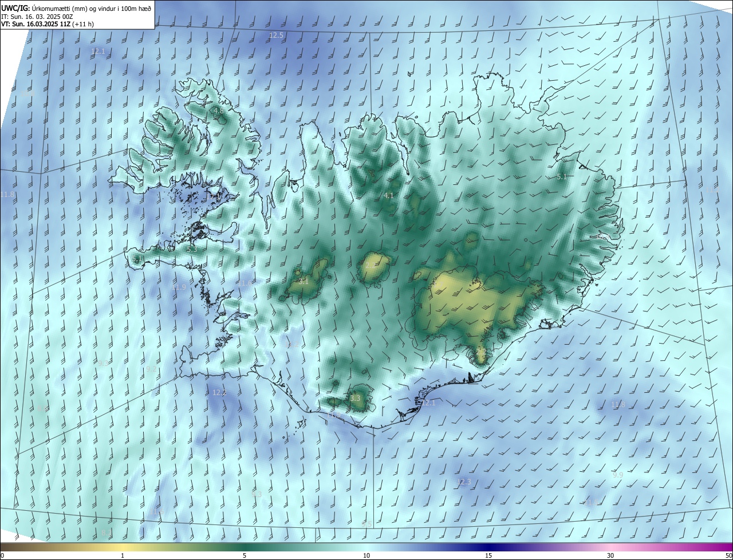Click the 'VT: Sun. 16.03.2025 11Z (+11 h)' line
Viewport: 733px width, 560px height.
click(x=47, y=24)
